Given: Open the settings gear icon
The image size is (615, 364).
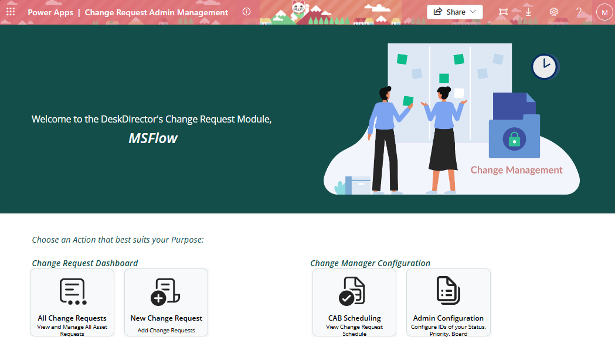Looking at the screenshot, I should [x=554, y=12].
